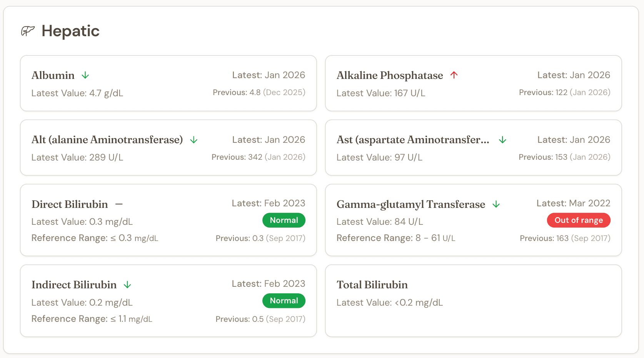The image size is (644, 358).
Task: Open the Total Bilirubin card
Action: pos(473,301)
